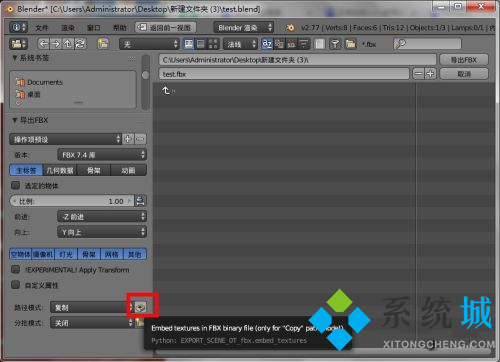Switch to the geometry data tab
500x362 pixels.
click(60, 170)
